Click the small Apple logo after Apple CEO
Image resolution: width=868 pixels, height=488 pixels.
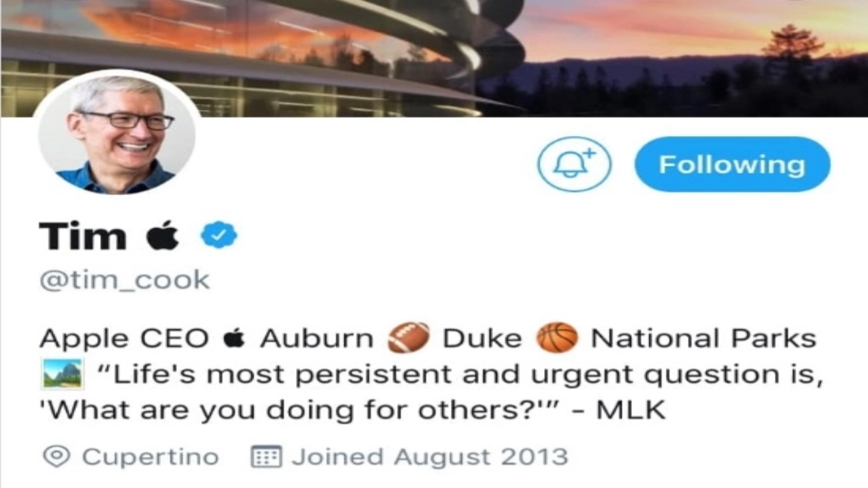[234, 338]
